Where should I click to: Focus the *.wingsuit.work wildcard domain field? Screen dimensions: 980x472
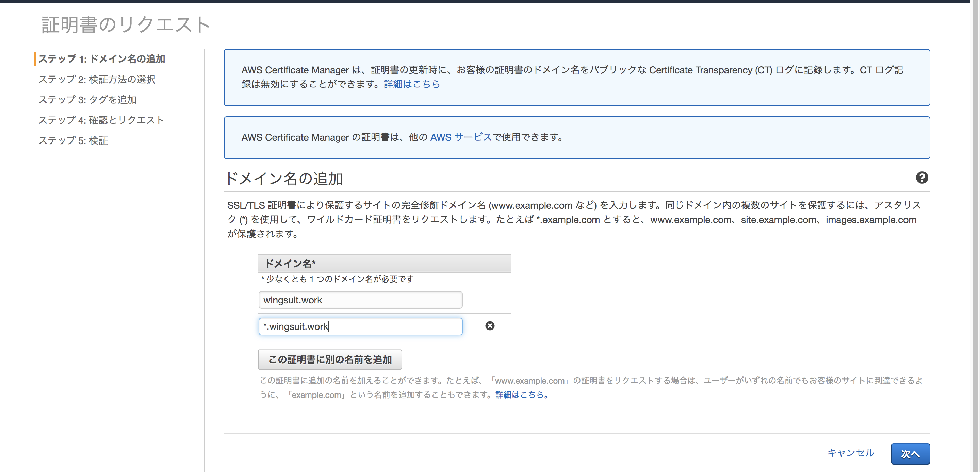click(360, 326)
